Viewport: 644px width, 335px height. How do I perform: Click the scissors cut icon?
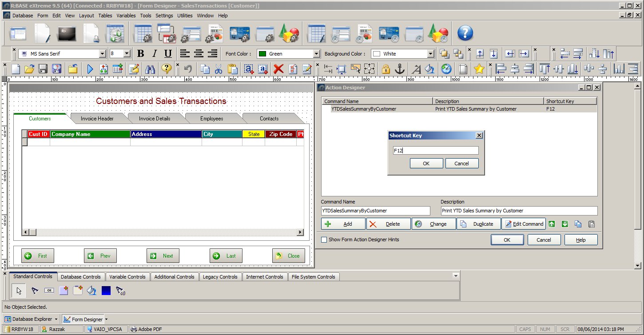click(219, 69)
